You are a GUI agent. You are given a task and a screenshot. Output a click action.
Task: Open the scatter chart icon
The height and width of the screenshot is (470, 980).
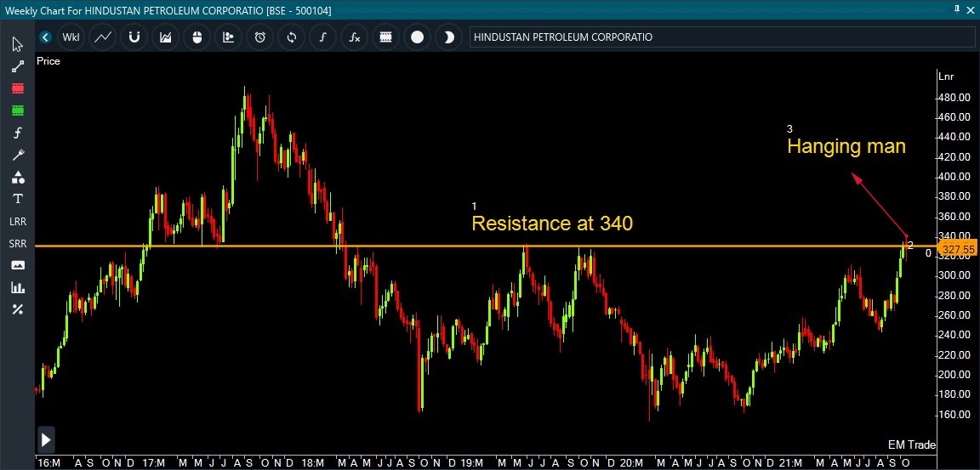tap(228, 37)
